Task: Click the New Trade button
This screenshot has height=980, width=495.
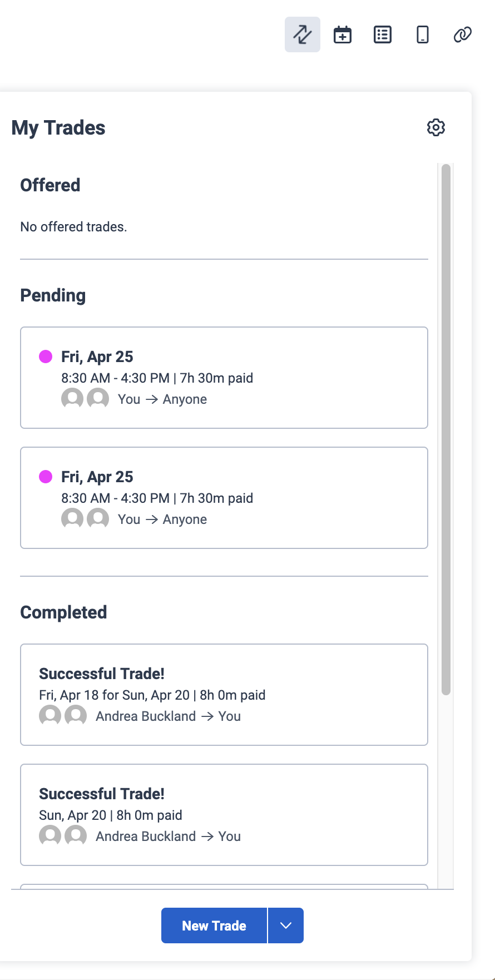Action: (x=214, y=925)
